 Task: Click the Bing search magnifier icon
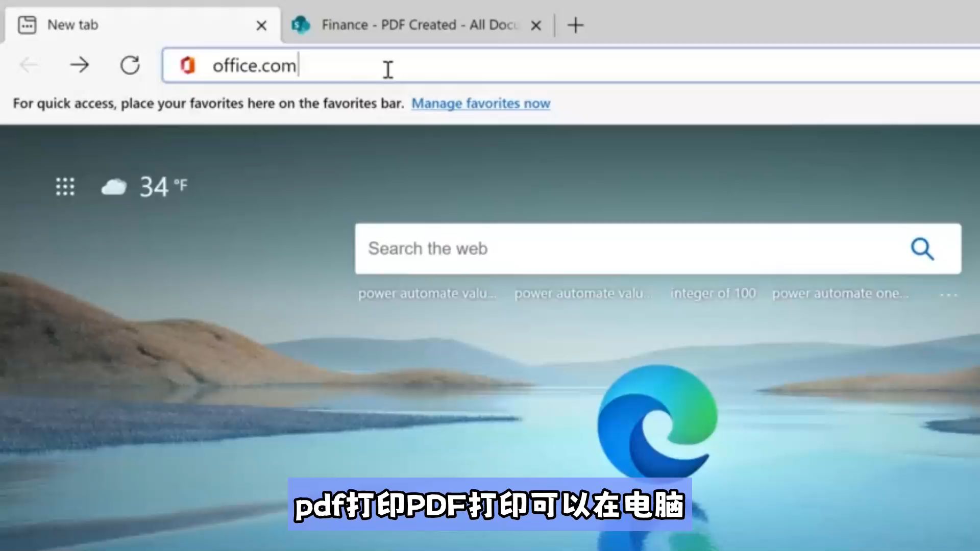point(922,249)
